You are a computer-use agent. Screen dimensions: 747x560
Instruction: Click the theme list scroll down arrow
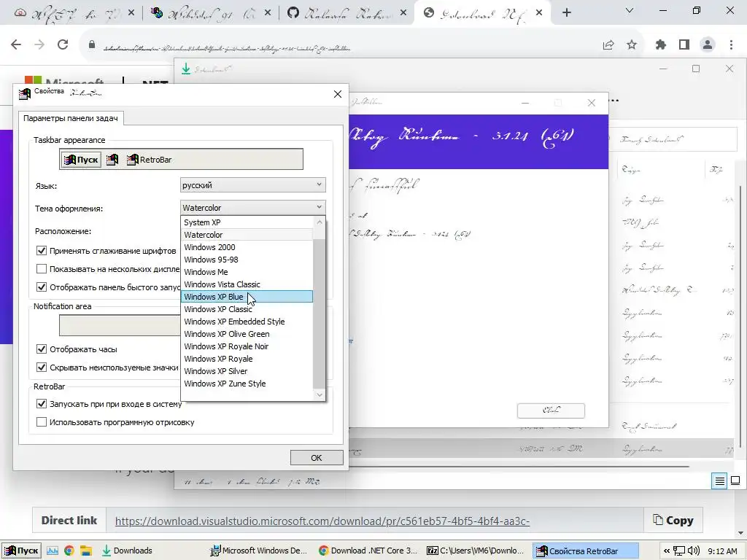coord(320,394)
